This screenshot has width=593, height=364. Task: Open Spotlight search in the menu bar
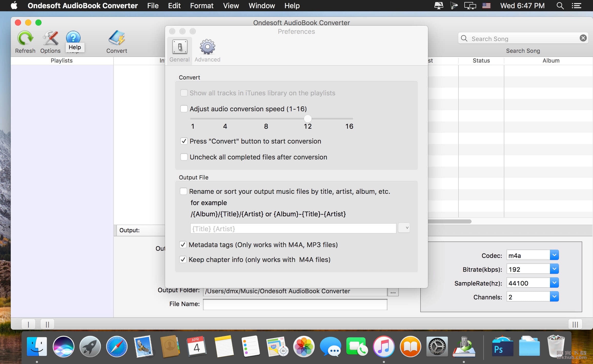click(x=560, y=6)
